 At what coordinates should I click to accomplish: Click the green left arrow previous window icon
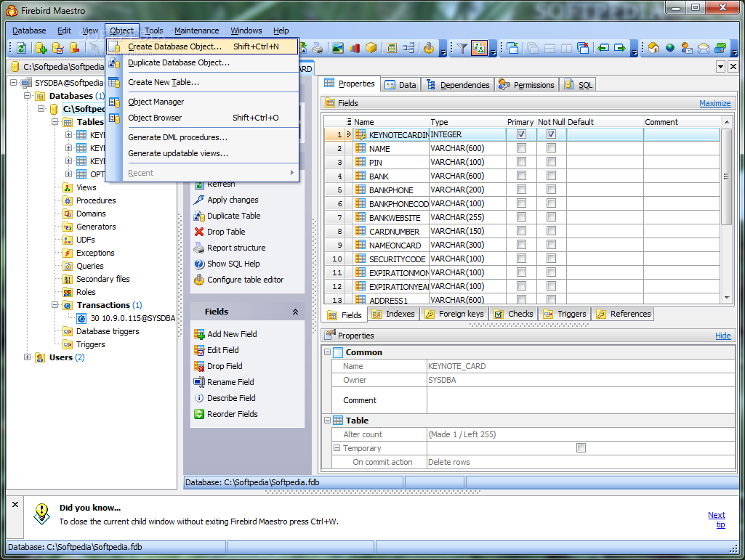(603, 48)
